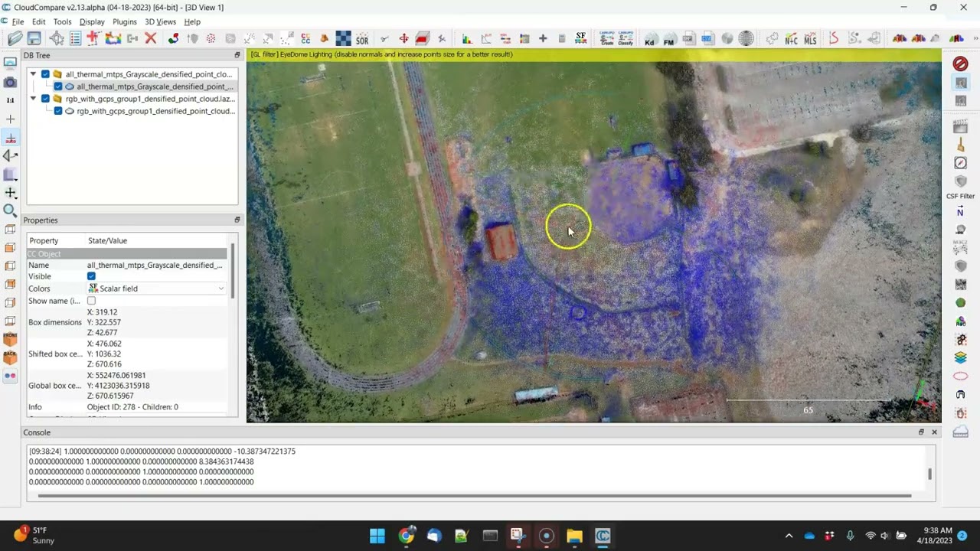The width and height of the screenshot is (980, 551).
Task: Open the Help menu
Action: [x=192, y=21]
